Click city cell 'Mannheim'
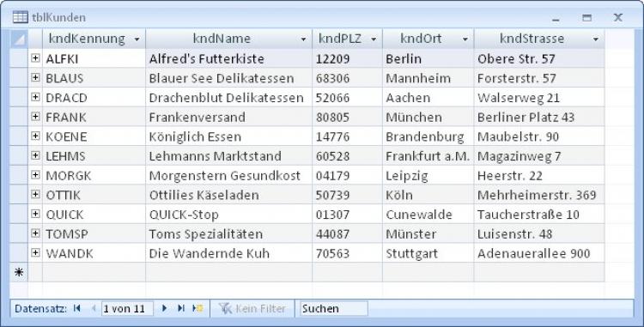This screenshot has height=327, width=644. [x=428, y=78]
